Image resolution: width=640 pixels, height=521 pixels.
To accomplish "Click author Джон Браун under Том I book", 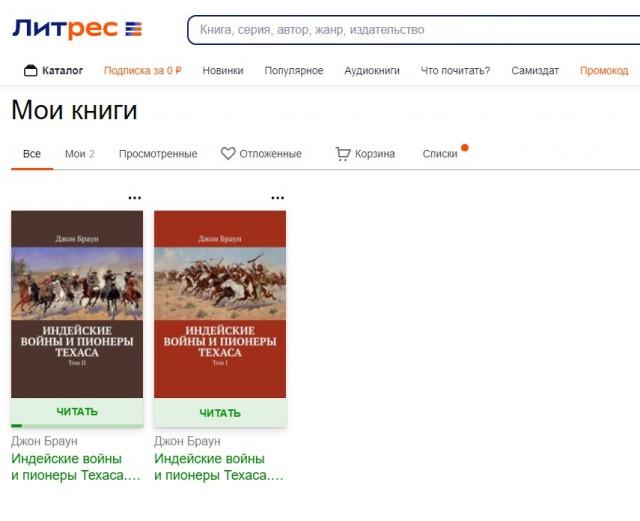I will point(187,441).
